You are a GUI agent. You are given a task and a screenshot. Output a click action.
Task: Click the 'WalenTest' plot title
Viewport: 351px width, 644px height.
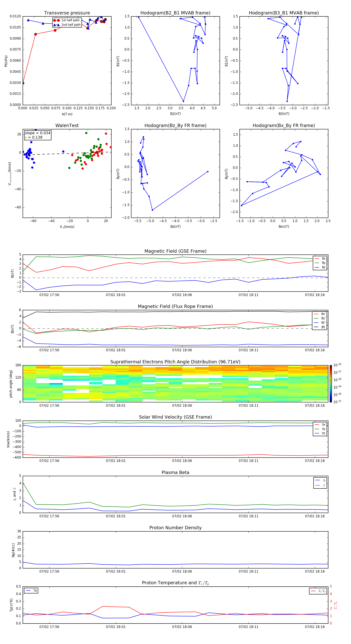pyautogui.click(x=67, y=125)
